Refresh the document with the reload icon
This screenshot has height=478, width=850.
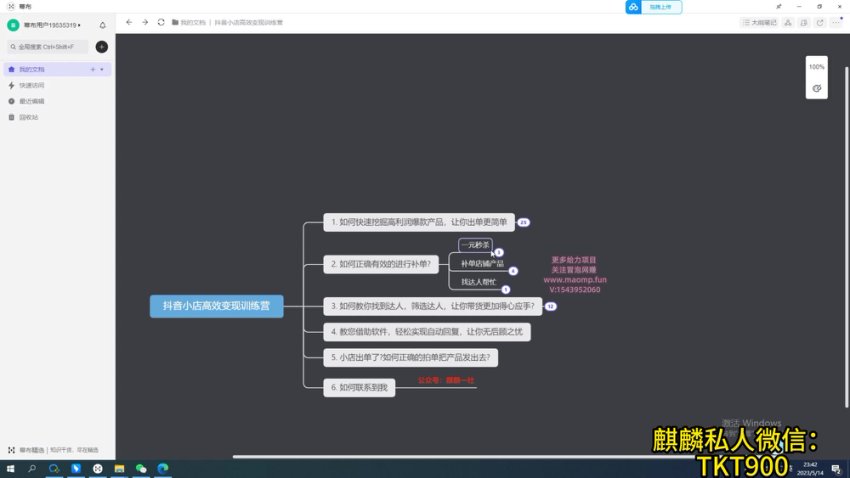click(x=161, y=22)
